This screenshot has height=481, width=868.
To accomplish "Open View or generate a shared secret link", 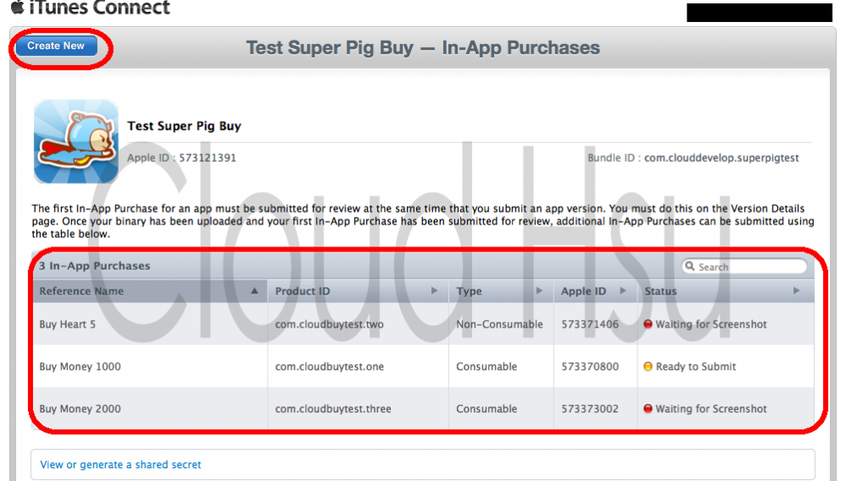I will (x=120, y=465).
